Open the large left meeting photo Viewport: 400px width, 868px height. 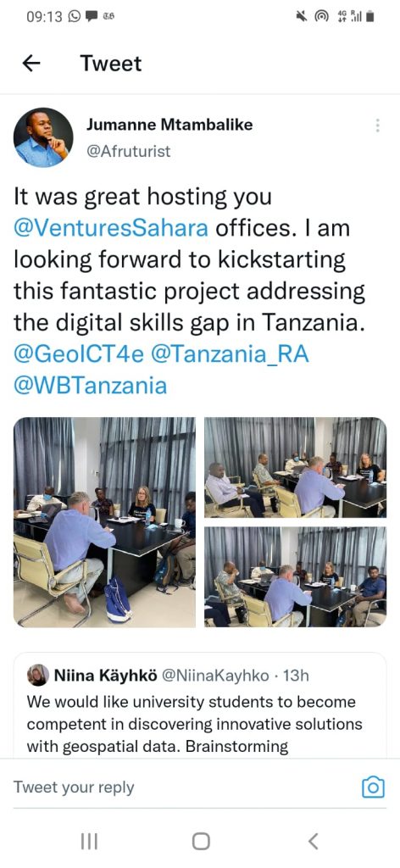click(104, 522)
